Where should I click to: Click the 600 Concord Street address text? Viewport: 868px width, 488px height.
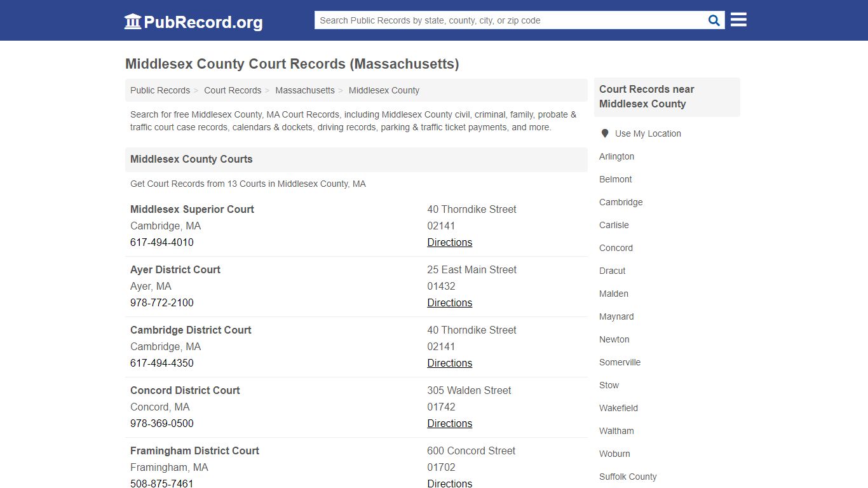471,451
